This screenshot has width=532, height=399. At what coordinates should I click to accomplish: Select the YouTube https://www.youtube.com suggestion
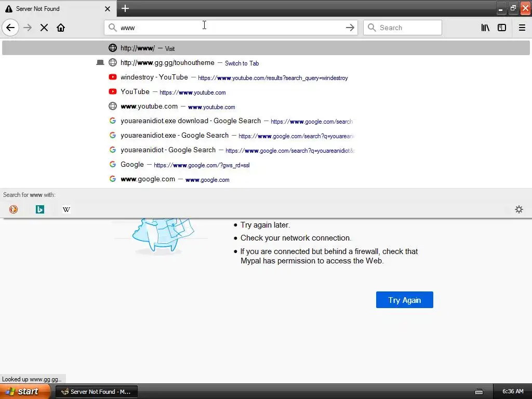tap(266, 91)
